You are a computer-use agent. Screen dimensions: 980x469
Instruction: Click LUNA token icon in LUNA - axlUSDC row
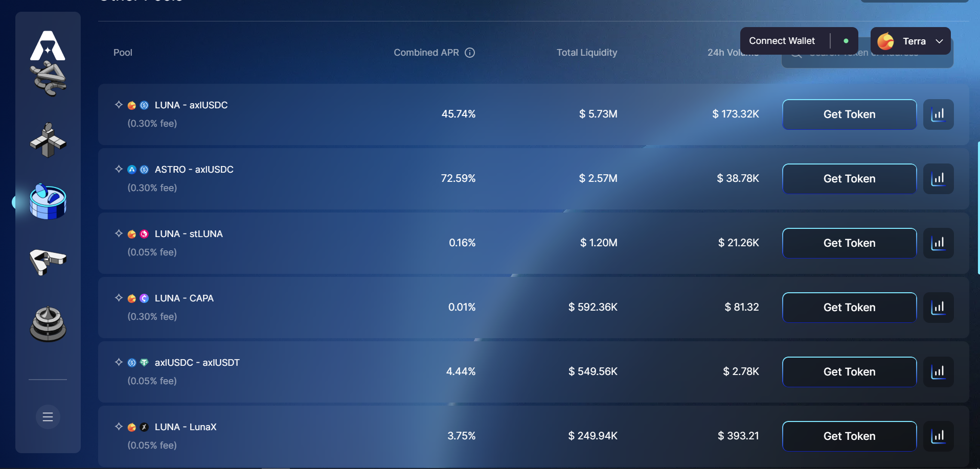[131, 105]
